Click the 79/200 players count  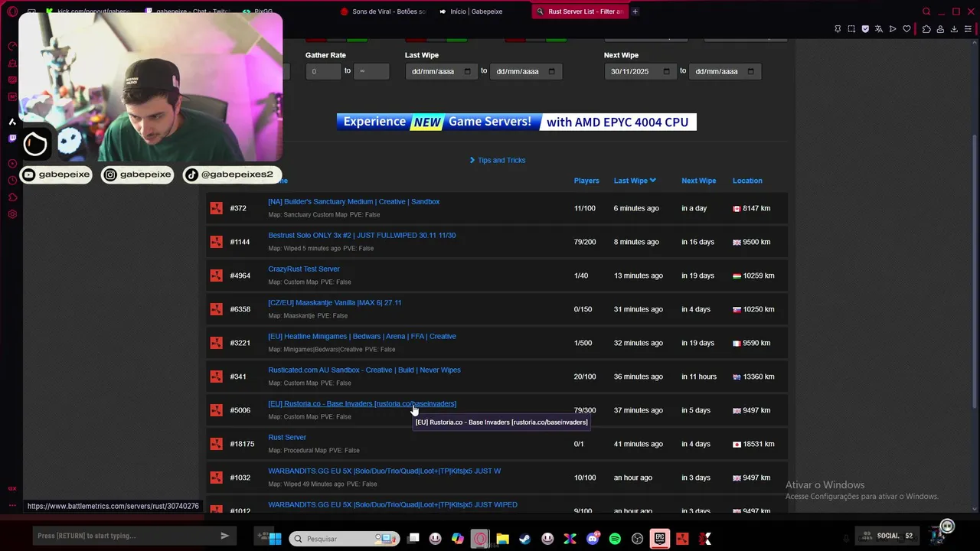point(585,242)
